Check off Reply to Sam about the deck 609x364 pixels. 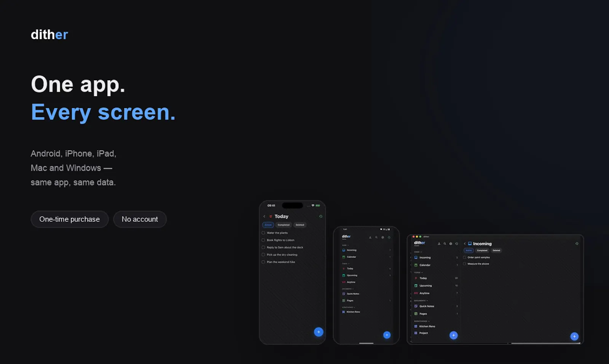point(263,247)
